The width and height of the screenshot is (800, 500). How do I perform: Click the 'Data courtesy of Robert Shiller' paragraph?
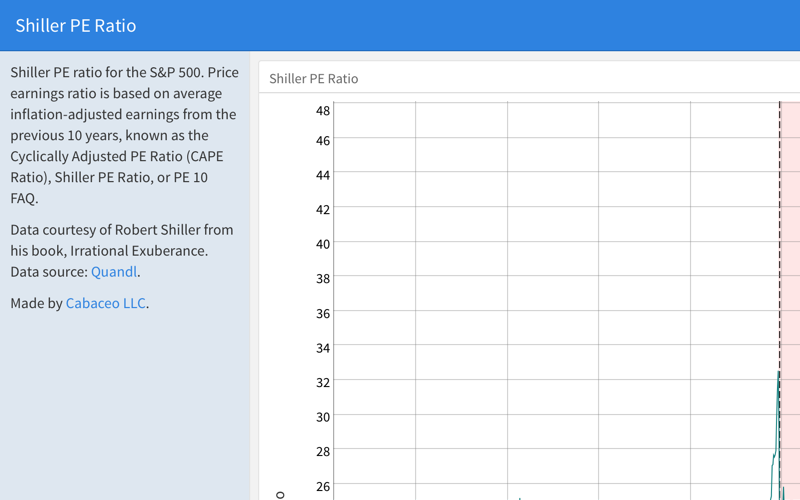click(122, 251)
